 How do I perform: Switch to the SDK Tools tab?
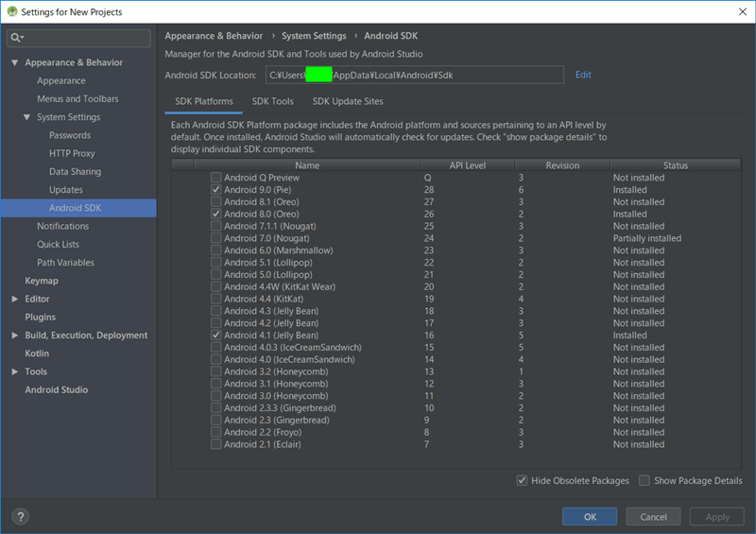tap(272, 101)
